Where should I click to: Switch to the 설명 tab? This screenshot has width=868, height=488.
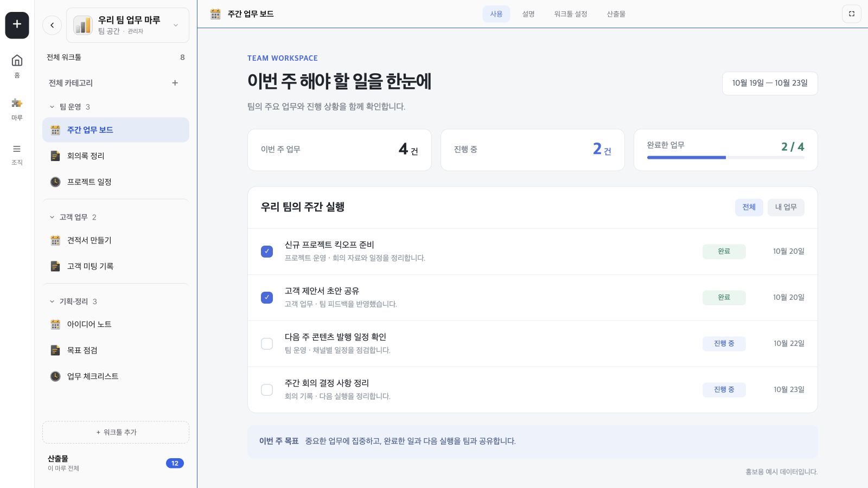pos(528,14)
